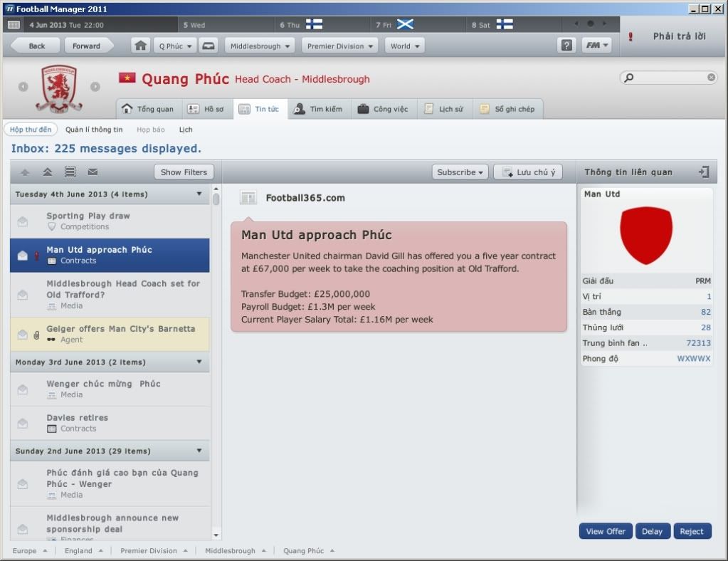Switch to the Hồ sơ tab
Viewport: 728px width, 561px height.
click(207, 109)
